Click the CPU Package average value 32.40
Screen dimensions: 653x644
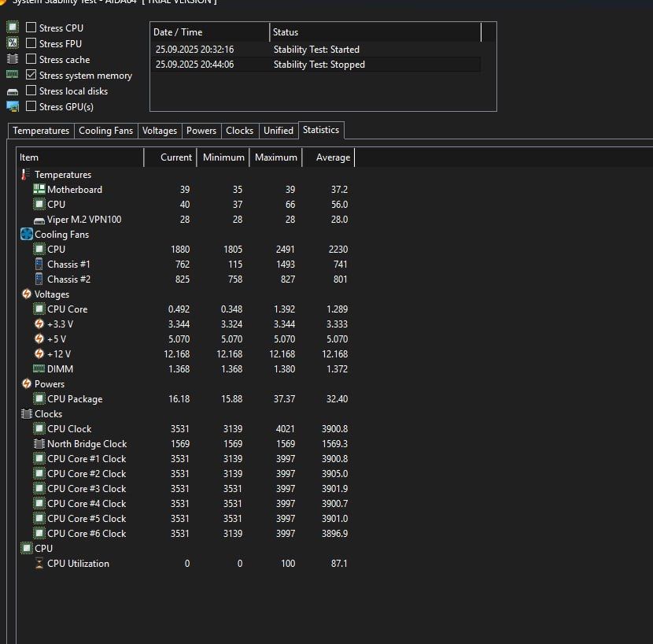coord(337,399)
